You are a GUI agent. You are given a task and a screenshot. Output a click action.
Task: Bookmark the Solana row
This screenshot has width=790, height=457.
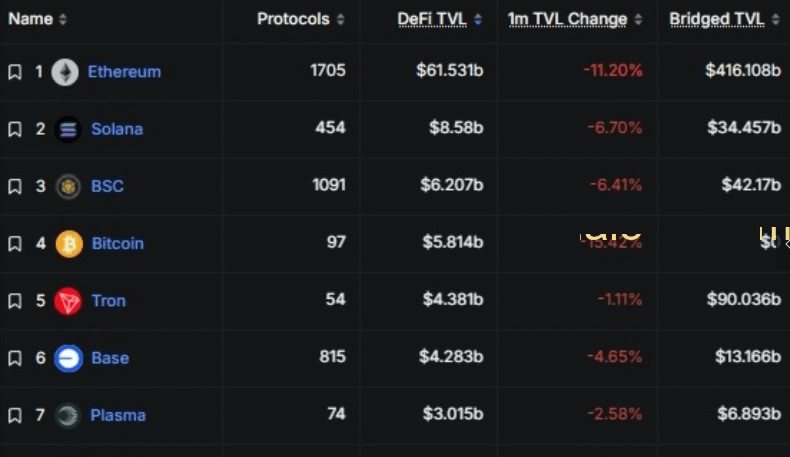coord(15,129)
